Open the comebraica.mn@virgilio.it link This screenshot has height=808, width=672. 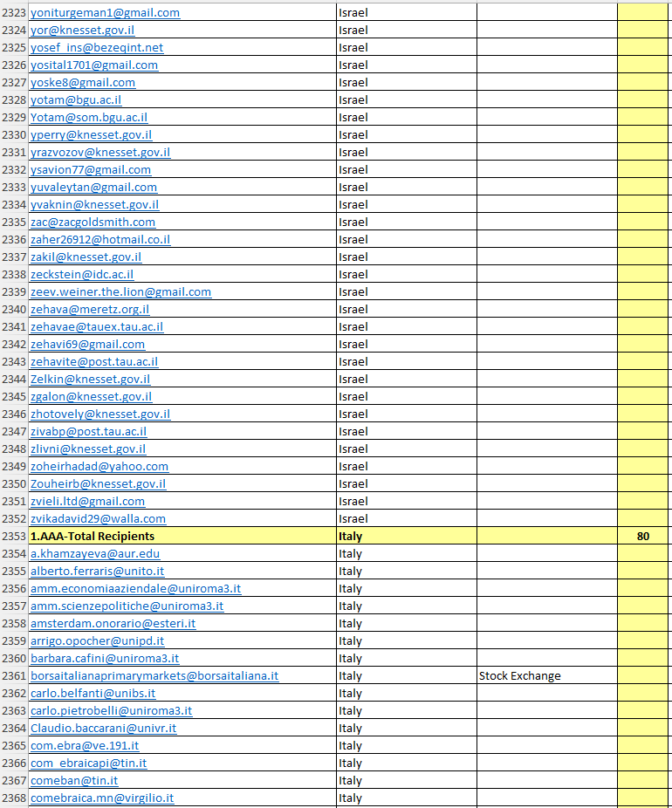(102, 798)
